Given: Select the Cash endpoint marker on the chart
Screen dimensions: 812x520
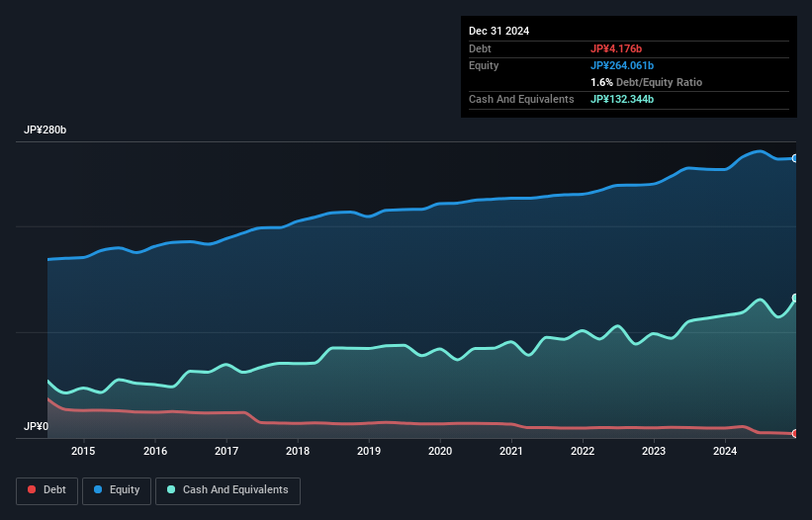Looking at the screenshot, I should pyautogui.click(x=795, y=298).
